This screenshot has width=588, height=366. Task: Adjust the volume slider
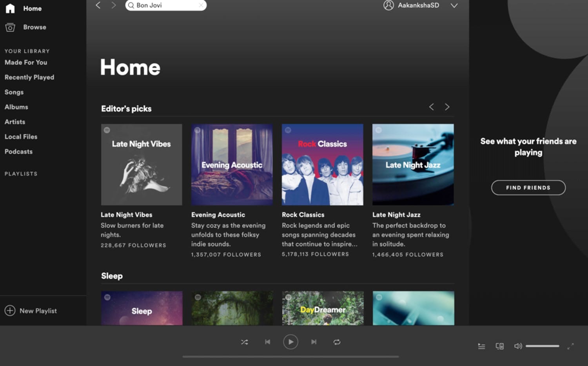click(x=542, y=346)
